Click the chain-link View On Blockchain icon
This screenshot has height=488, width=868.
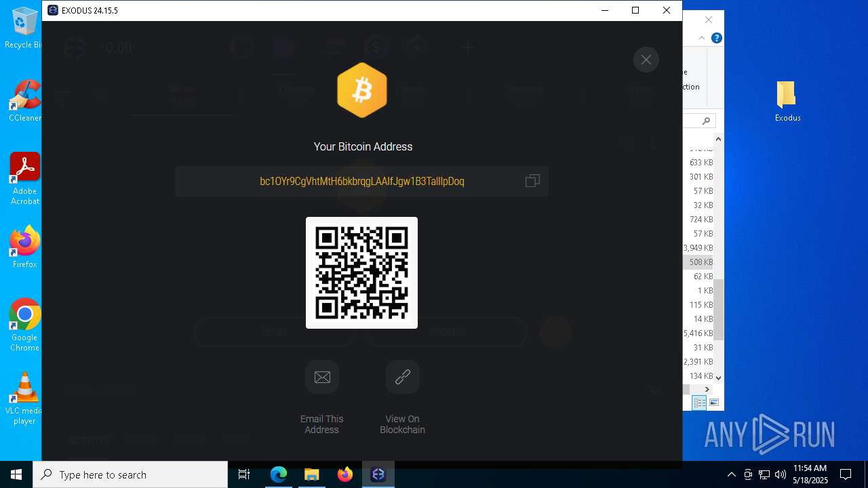click(x=403, y=377)
